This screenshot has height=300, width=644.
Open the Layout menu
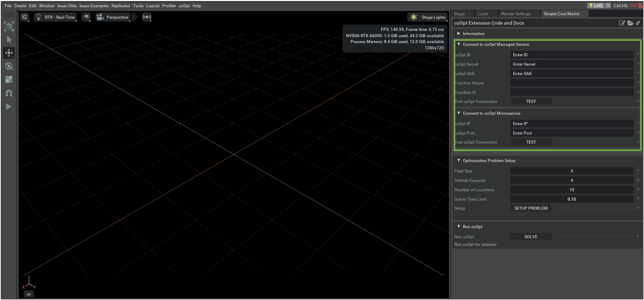tap(153, 6)
